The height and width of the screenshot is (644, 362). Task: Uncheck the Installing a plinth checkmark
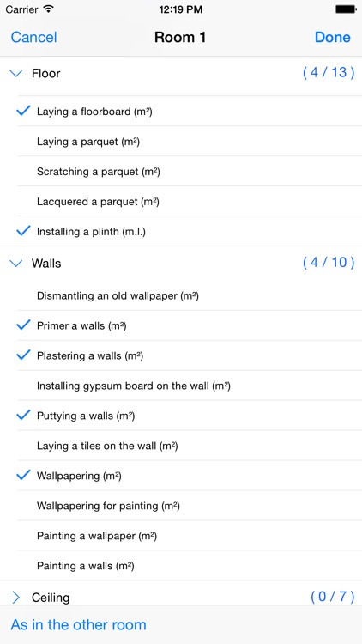click(23, 231)
